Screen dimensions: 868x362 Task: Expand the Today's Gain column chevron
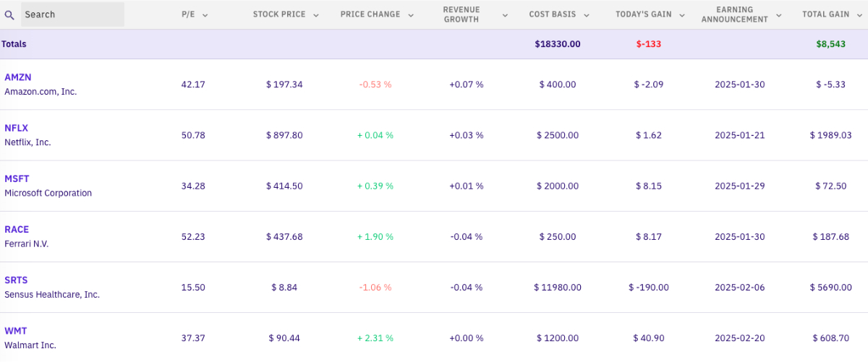pyautogui.click(x=681, y=14)
